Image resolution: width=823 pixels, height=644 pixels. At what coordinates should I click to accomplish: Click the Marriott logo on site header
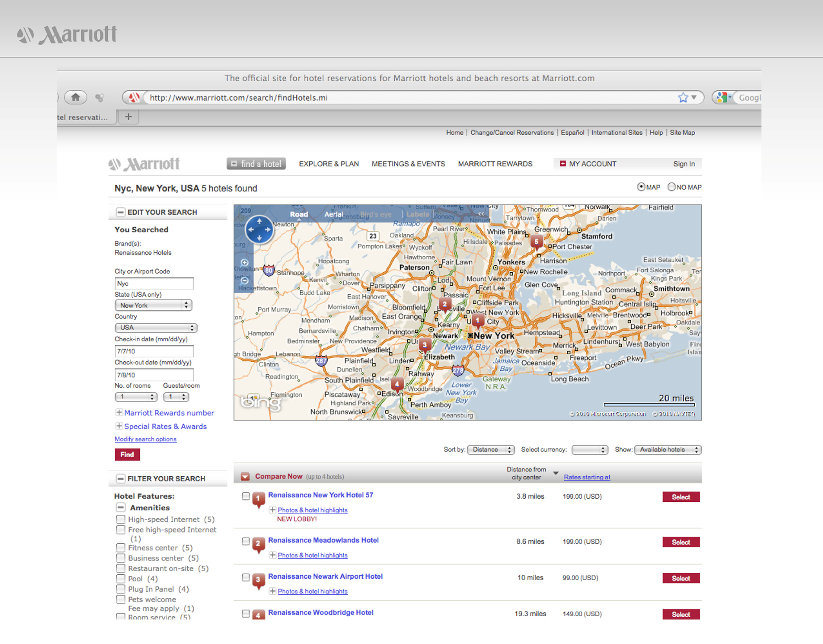click(x=144, y=164)
